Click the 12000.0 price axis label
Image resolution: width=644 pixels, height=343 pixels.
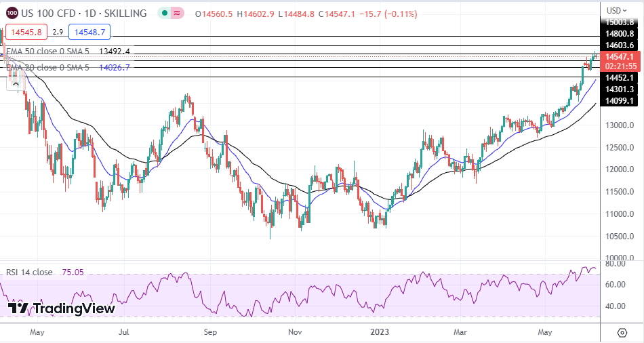pyautogui.click(x=620, y=169)
